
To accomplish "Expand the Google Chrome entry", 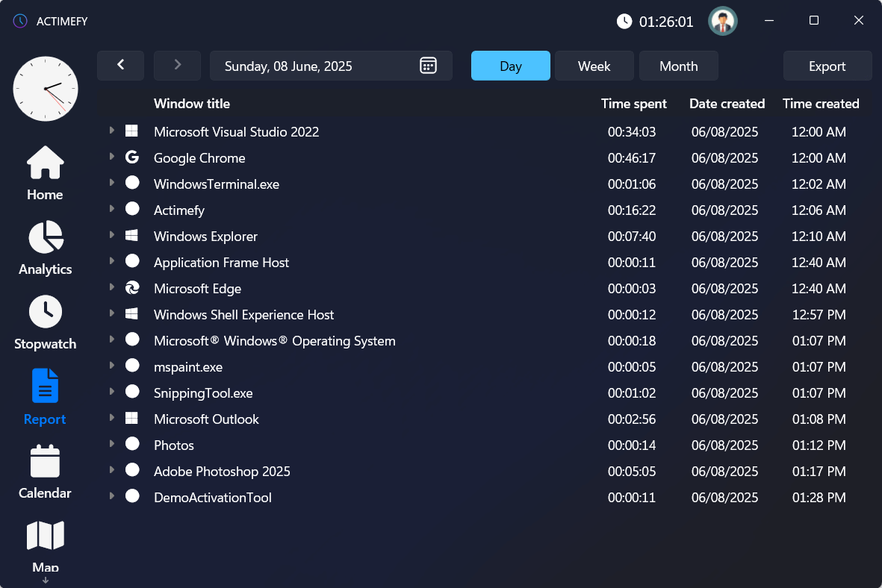I will 112,157.
